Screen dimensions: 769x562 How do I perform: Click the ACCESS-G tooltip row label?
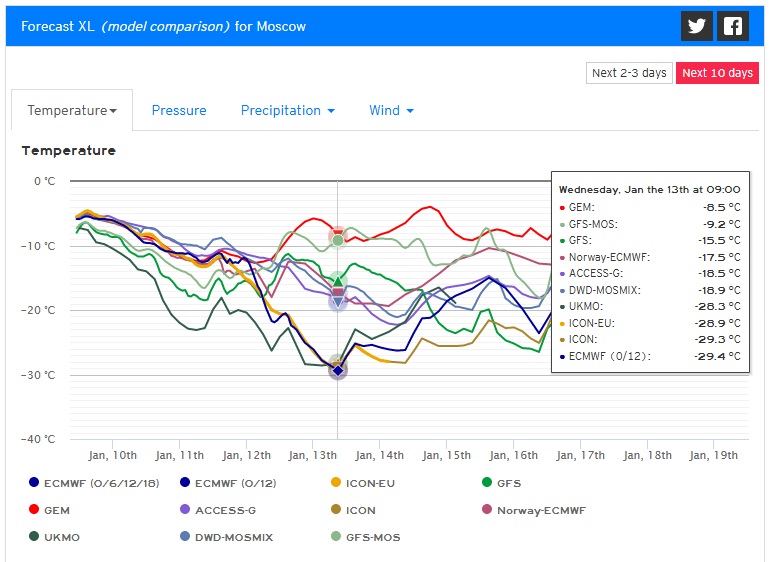[595, 274]
